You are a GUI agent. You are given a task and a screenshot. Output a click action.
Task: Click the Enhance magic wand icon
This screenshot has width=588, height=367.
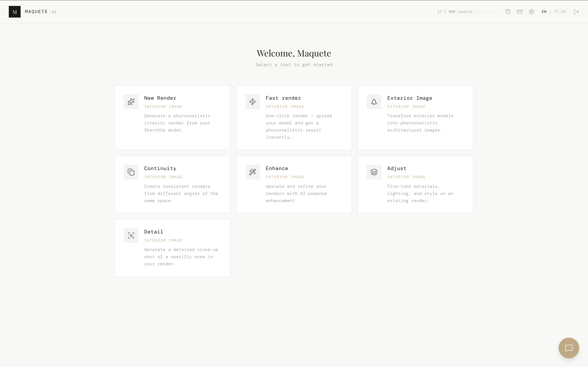[x=252, y=172]
